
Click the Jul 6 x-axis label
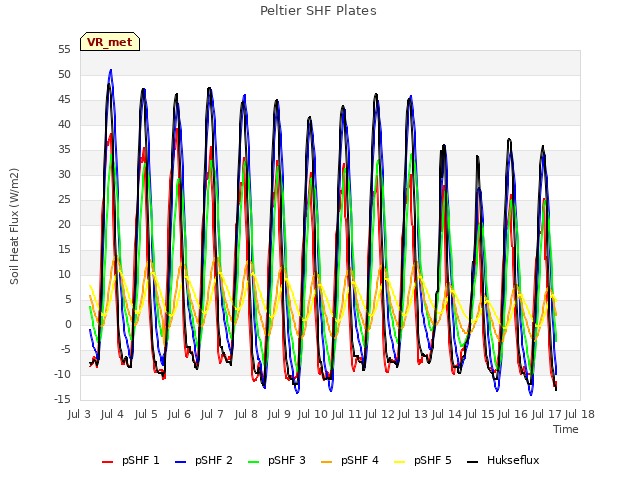pyautogui.click(x=179, y=414)
